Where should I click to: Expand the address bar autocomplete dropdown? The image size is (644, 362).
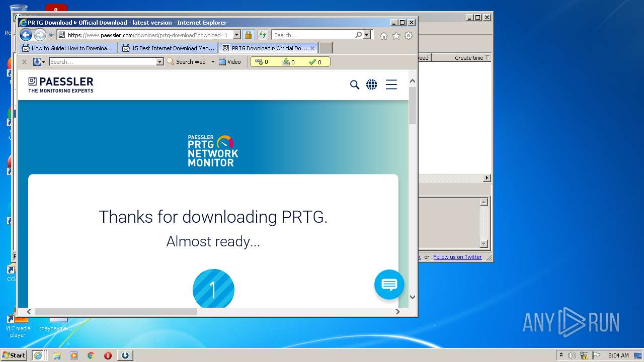pos(236,35)
